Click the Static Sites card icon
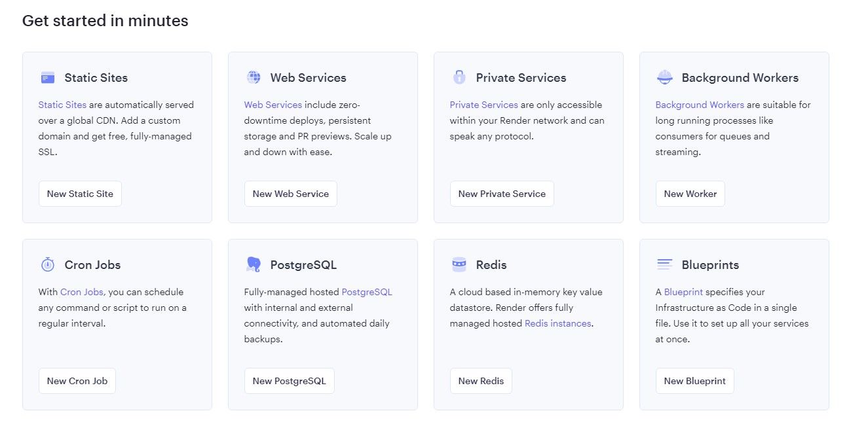This screenshot has height=428, width=868. [x=47, y=78]
